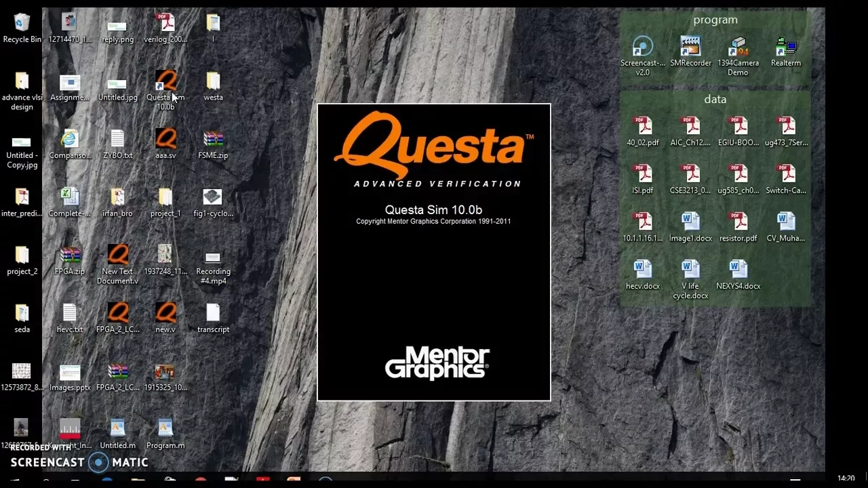The height and width of the screenshot is (488, 868).
Task: Open the AIC_Ch12... PDF file
Action: point(690,131)
